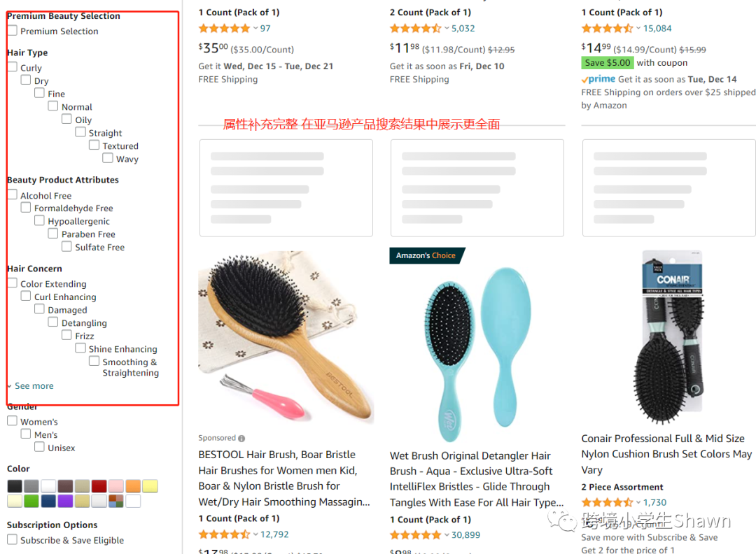The image size is (756, 554).
Task: Tick the Sulfate Free checkbox
Action: (66, 246)
